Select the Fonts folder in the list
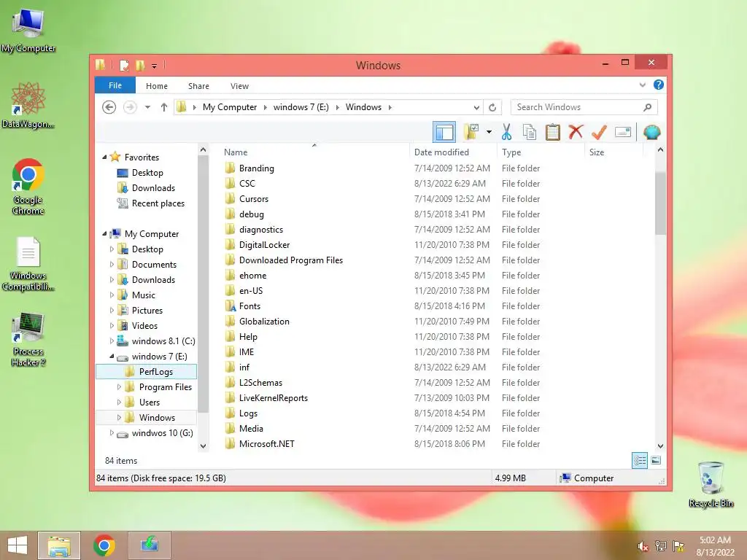This screenshot has width=747, height=560. coord(249,306)
